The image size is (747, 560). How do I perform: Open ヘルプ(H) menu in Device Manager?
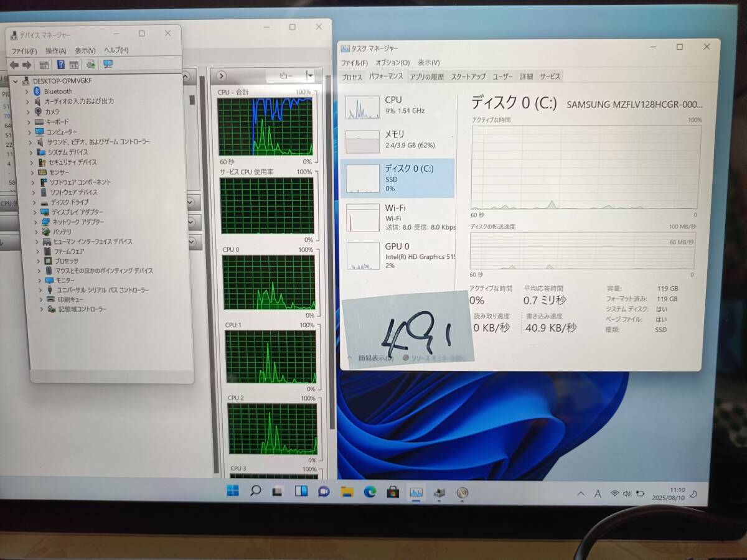click(116, 50)
